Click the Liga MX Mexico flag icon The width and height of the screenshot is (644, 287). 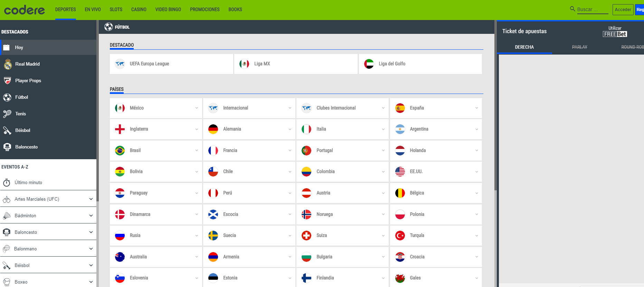click(x=244, y=64)
